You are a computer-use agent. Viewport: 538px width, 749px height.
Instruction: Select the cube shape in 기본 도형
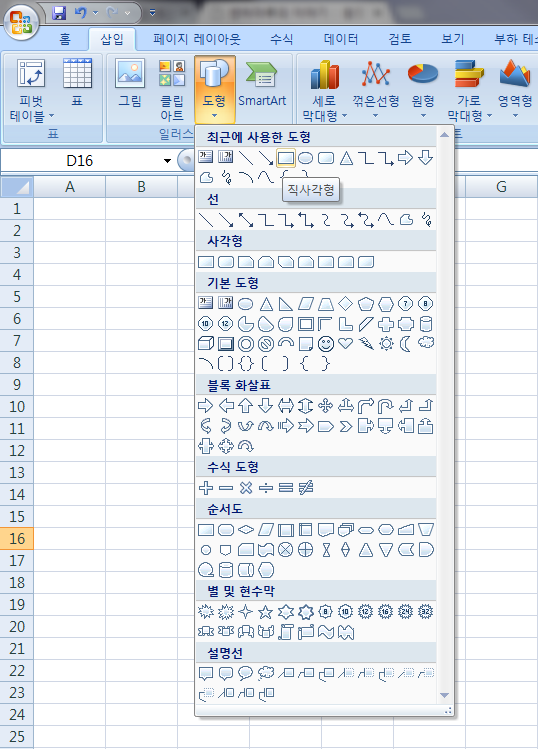[206, 344]
